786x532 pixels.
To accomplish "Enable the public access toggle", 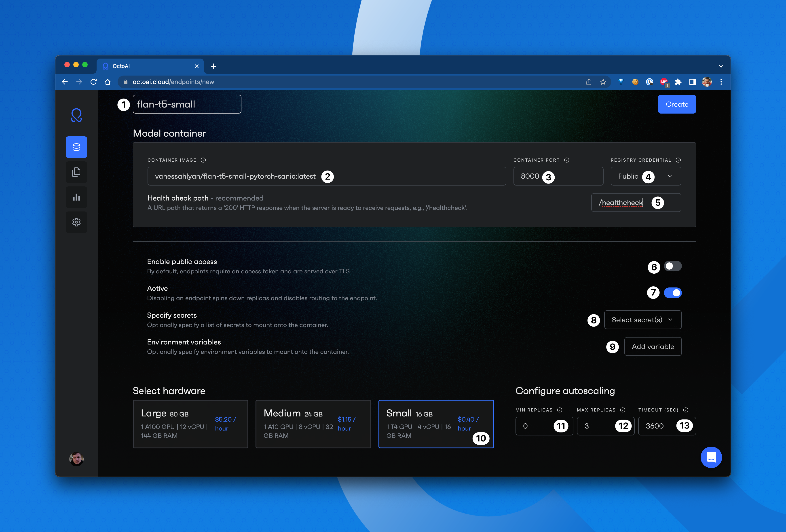I will coord(672,266).
